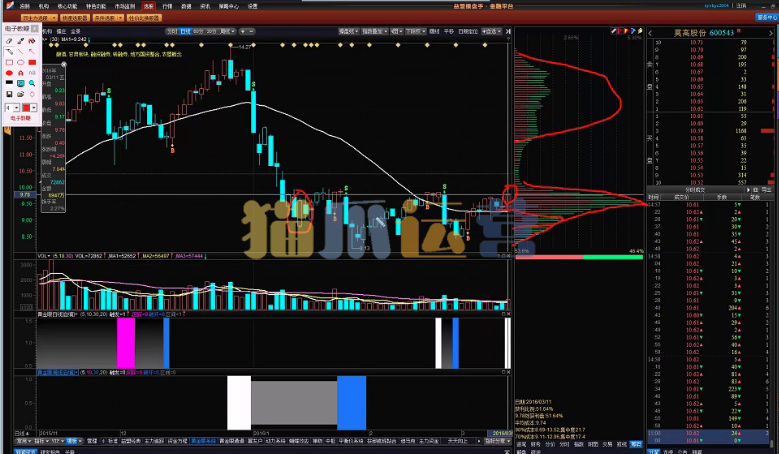Toggle 平移 pan mode
The height and width of the screenshot is (454, 779).
click(x=449, y=31)
